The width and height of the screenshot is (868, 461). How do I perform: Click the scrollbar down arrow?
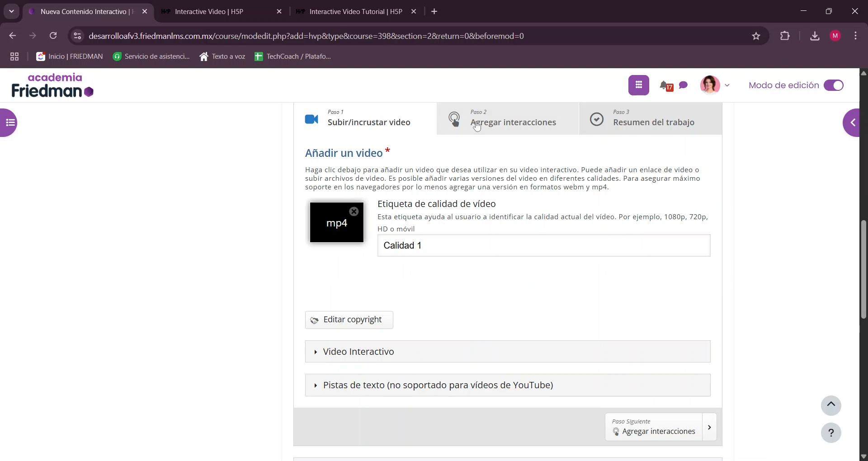(x=863, y=456)
